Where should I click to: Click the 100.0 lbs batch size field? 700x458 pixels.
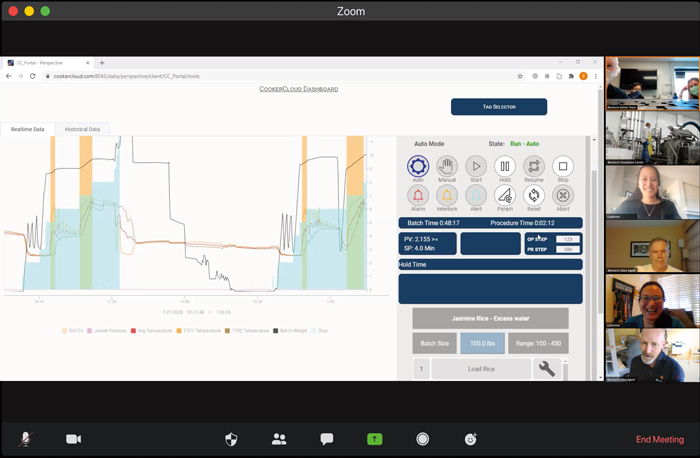[482, 343]
